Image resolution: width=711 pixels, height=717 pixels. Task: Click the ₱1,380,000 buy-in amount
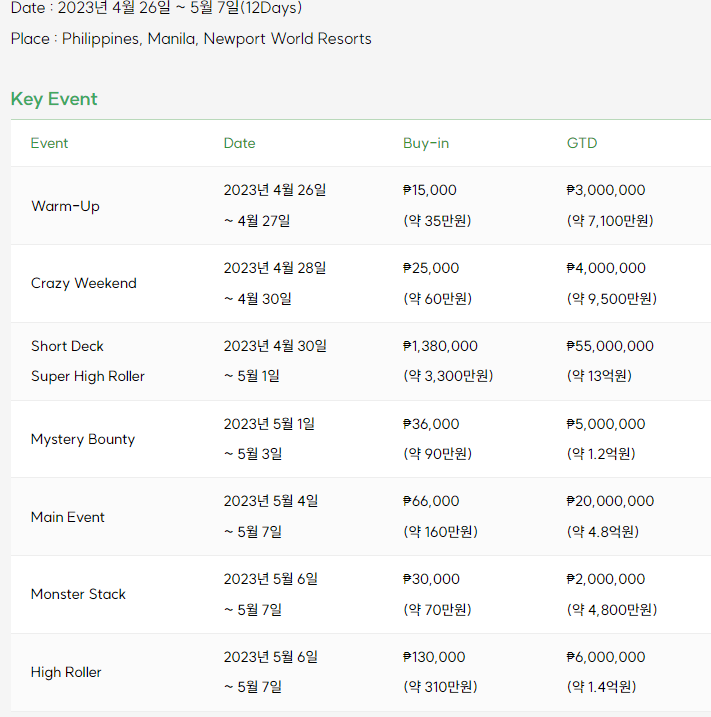(x=440, y=346)
